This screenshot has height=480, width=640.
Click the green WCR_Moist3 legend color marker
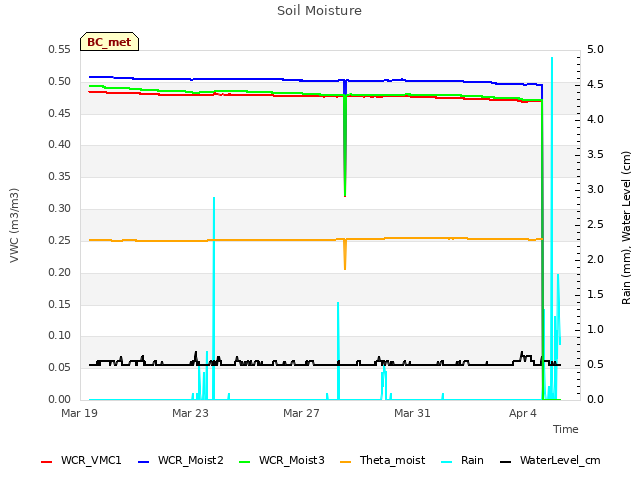point(244,462)
